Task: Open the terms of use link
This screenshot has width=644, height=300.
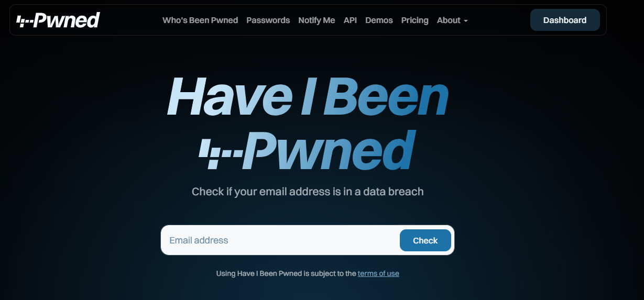Action: [378, 273]
